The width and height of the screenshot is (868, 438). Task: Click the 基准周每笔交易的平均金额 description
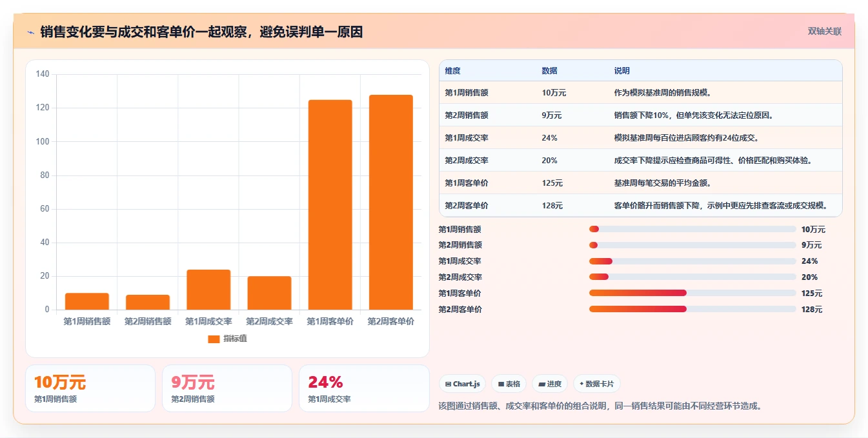point(662,183)
